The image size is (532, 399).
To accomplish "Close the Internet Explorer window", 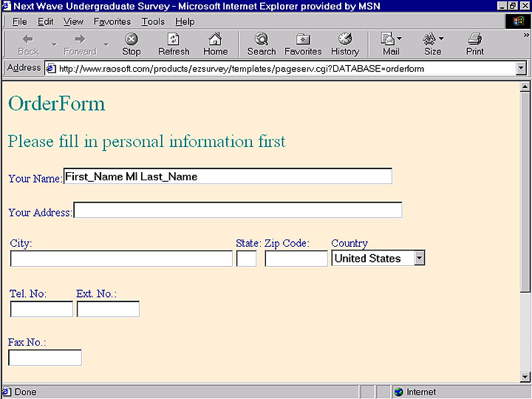I will (525, 6).
